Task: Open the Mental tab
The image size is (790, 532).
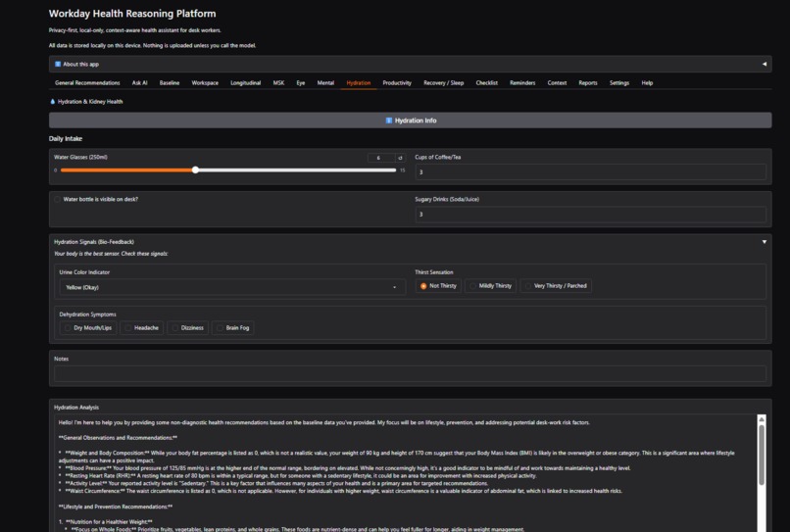Action: coord(325,82)
